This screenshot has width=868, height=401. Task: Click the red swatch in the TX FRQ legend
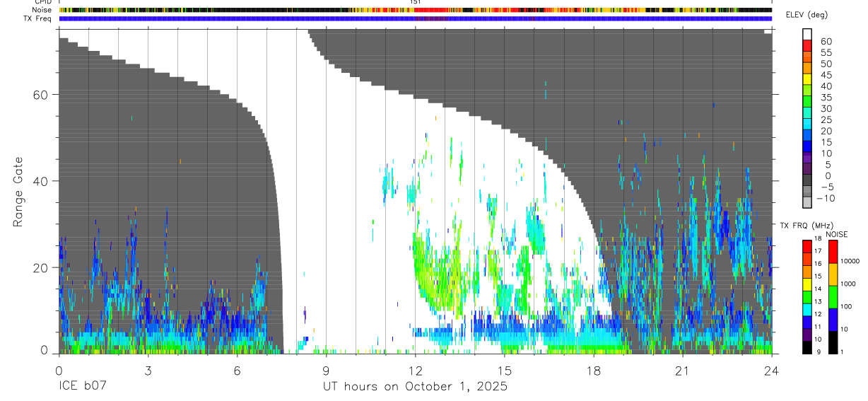pyautogui.click(x=807, y=246)
